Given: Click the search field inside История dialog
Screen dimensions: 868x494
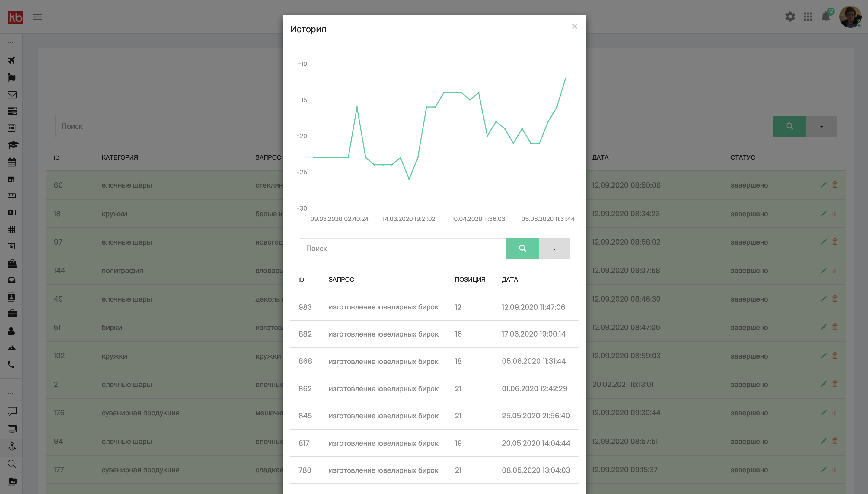Looking at the screenshot, I should (x=403, y=249).
